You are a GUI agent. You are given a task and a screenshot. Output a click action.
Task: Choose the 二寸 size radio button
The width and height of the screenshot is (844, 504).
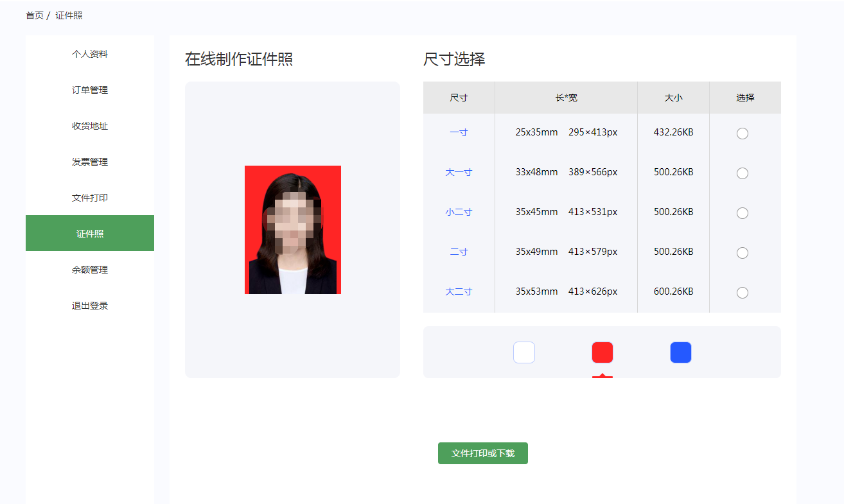tap(743, 253)
